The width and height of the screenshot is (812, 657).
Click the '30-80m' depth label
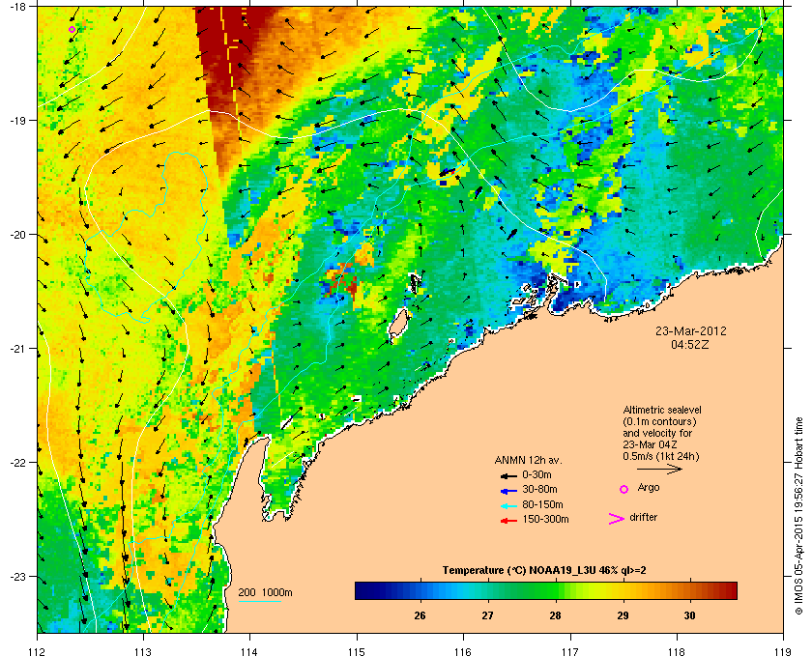point(539,489)
